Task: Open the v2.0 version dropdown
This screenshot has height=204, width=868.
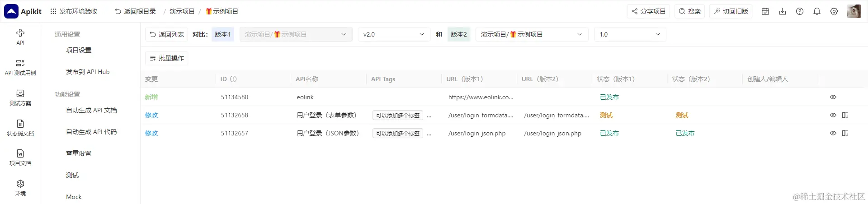Action: click(394, 34)
